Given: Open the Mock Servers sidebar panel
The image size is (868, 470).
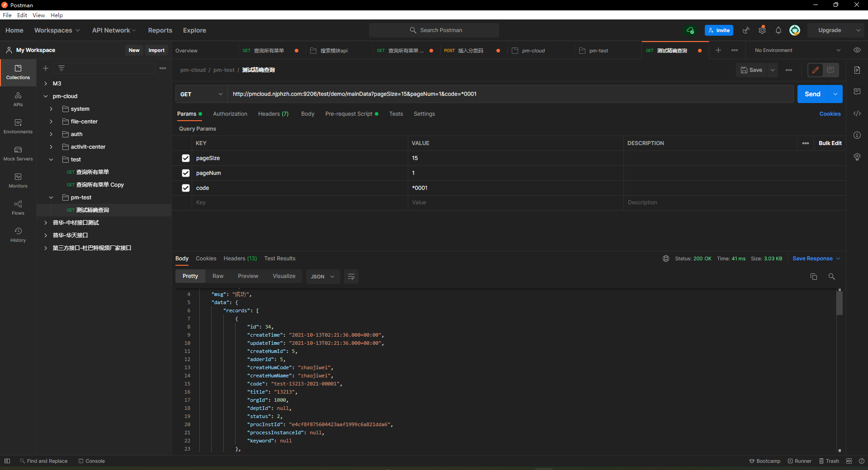Looking at the screenshot, I should tap(18, 153).
